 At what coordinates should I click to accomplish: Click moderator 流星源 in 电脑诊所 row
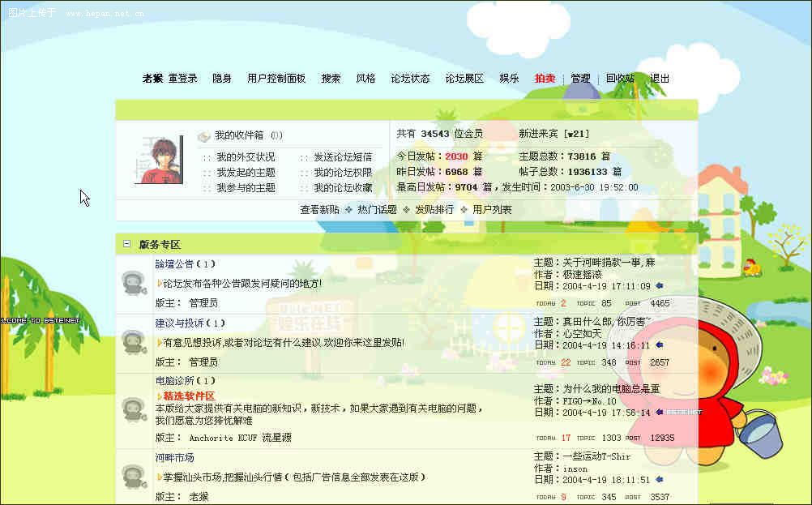click(276, 438)
